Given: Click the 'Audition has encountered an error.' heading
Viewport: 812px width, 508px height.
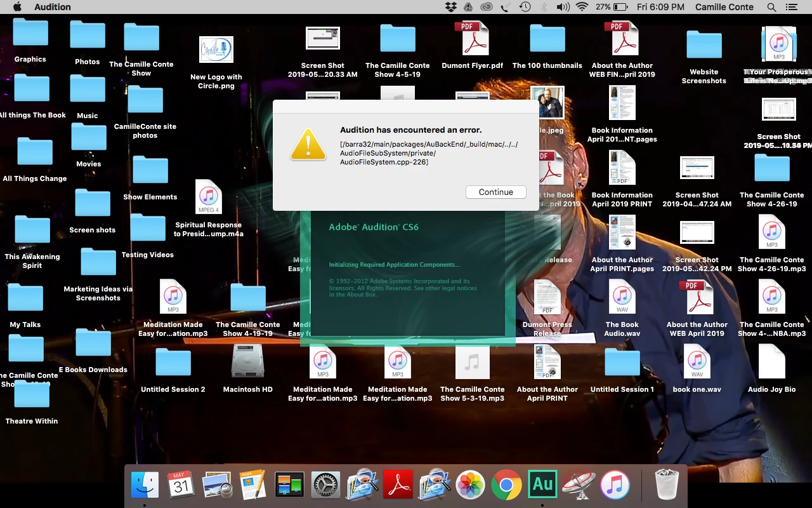Looking at the screenshot, I should point(411,130).
